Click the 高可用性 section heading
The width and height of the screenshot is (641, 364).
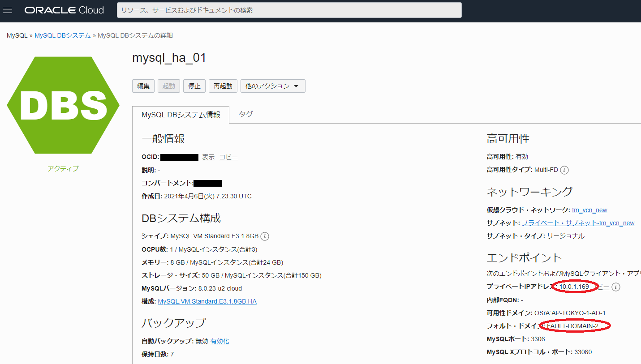[x=508, y=139]
